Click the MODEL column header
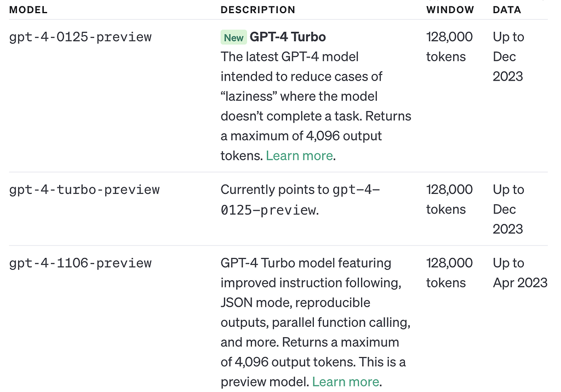 pos(28,10)
